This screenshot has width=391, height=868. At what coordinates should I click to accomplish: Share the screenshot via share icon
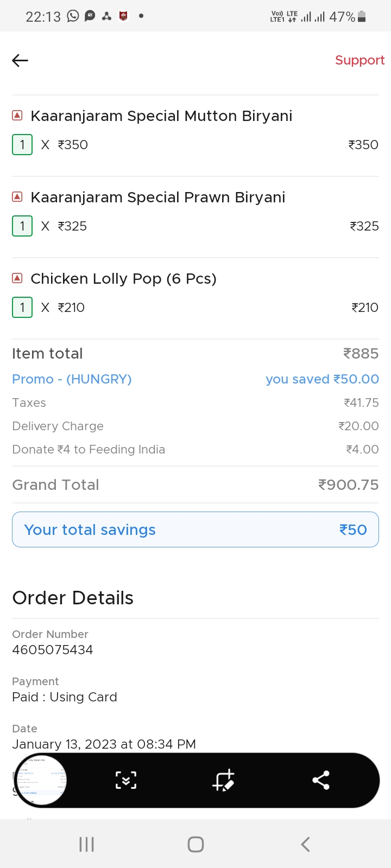tap(321, 780)
